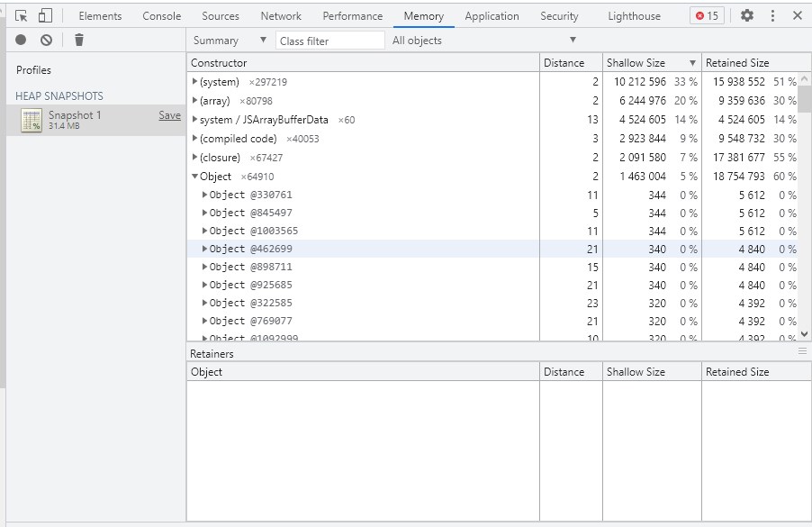Image resolution: width=812 pixels, height=527 pixels.
Task: Collapse the Object constructor group
Action: [x=195, y=177]
